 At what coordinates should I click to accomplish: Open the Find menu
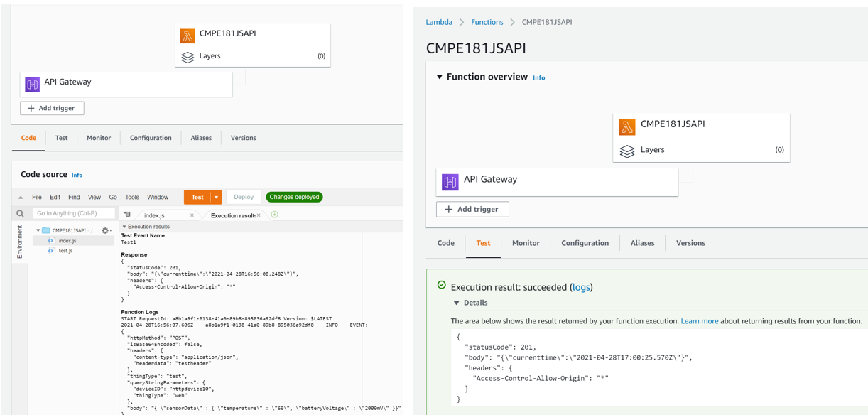[x=74, y=198]
